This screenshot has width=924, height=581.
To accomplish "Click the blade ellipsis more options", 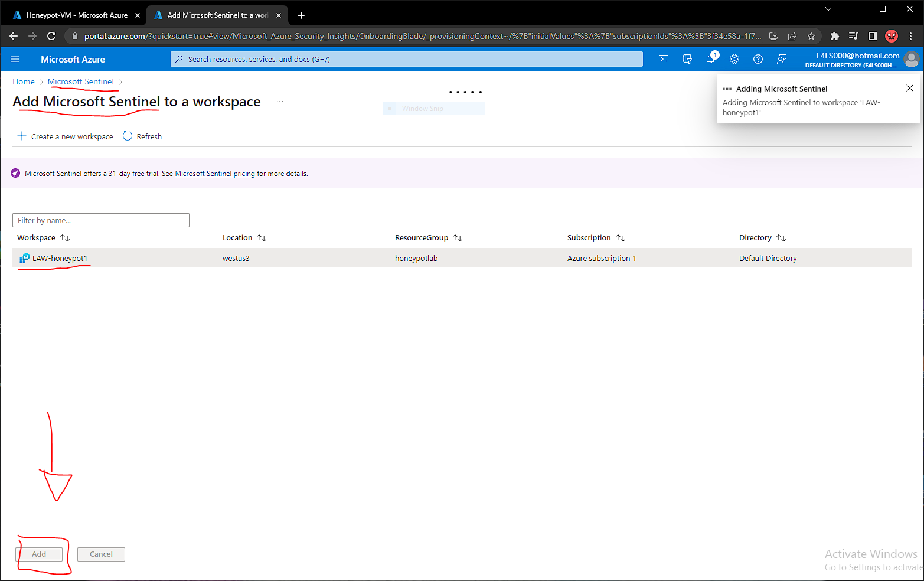I will (280, 102).
